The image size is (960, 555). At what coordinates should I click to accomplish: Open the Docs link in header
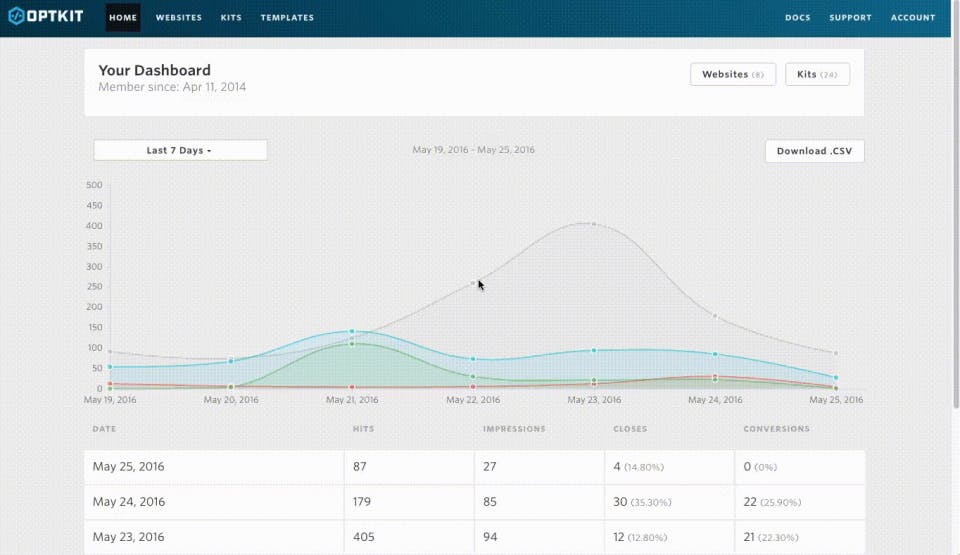point(798,18)
